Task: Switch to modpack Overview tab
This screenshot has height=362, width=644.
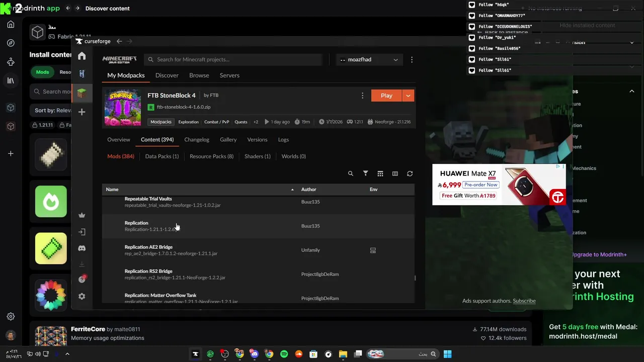Action: coord(119,140)
